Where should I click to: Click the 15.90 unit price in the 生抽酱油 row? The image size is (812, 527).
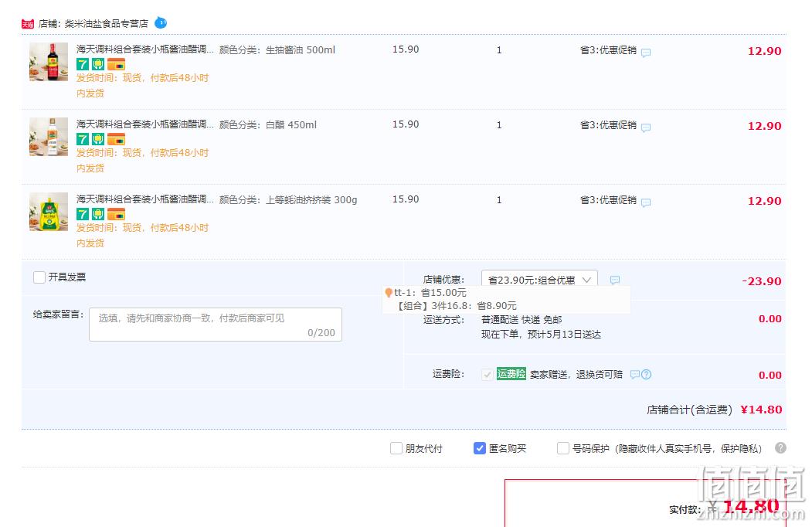point(406,49)
